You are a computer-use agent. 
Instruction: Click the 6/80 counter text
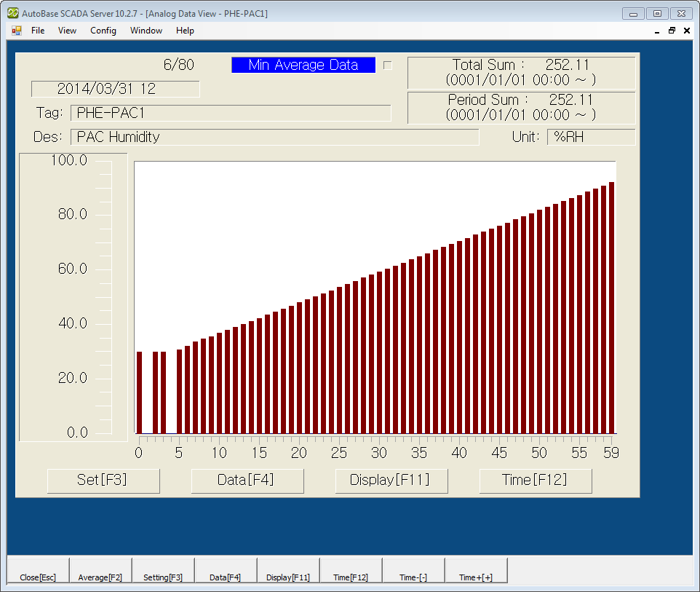(178, 65)
